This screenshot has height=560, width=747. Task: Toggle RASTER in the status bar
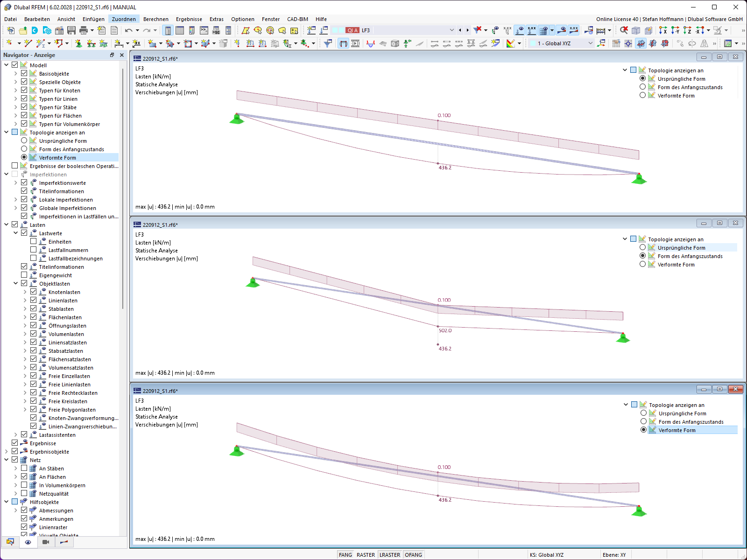366,555
